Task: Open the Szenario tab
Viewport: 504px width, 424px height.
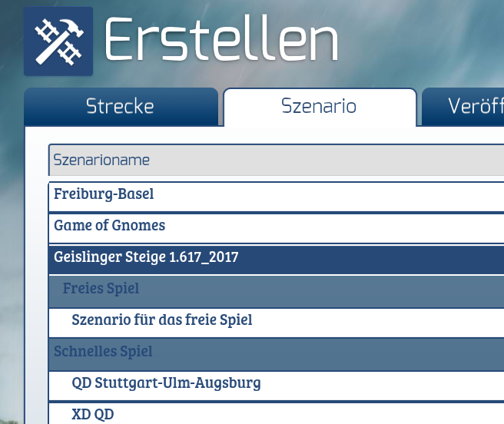Action: pyautogui.click(x=319, y=107)
